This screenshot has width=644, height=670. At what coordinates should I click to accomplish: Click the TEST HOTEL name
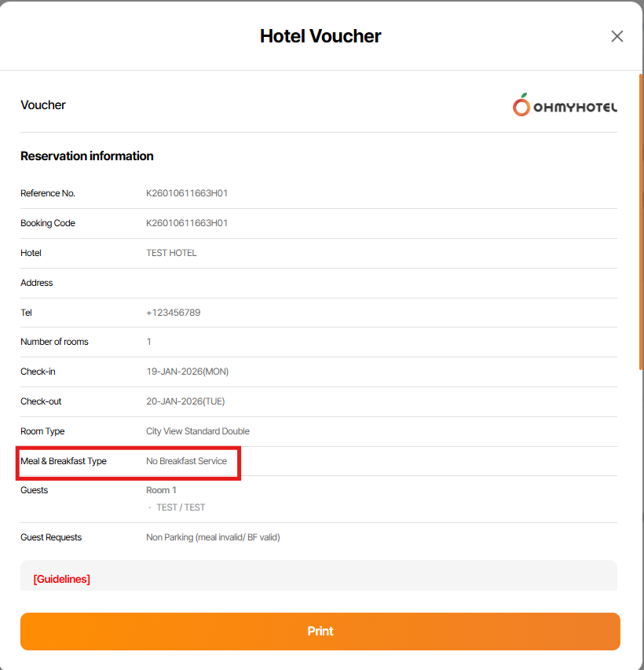171,253
